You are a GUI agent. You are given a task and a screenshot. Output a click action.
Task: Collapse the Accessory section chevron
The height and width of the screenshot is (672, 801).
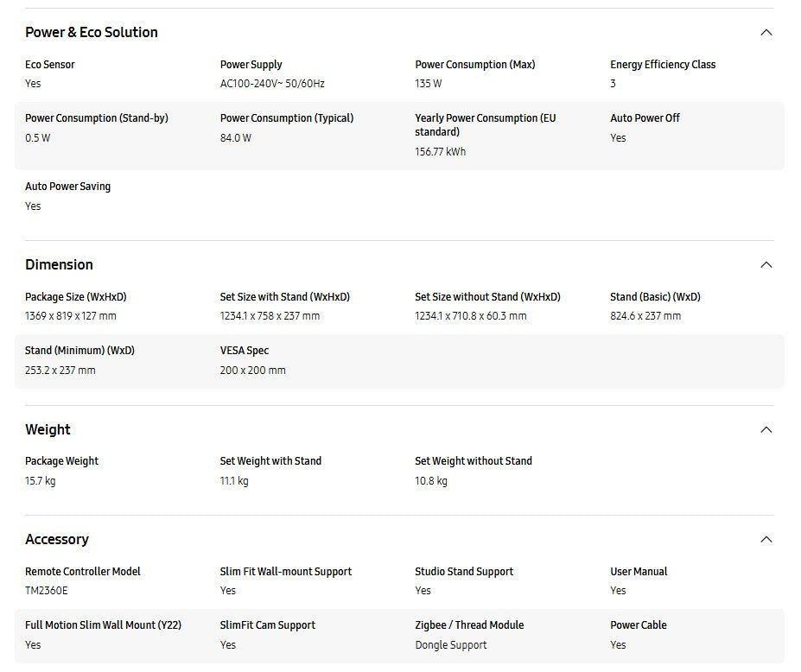click(x=766, y=540)
